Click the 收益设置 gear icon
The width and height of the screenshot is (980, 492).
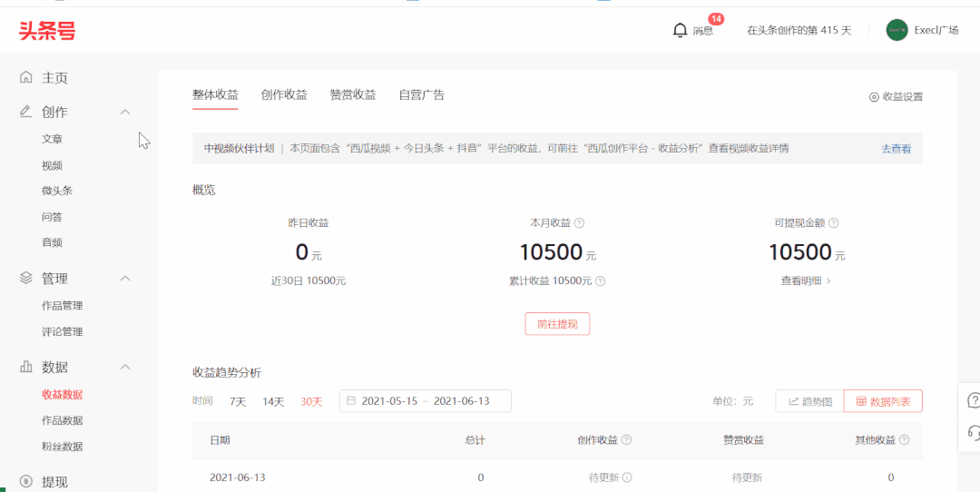(x=874, y=97)
